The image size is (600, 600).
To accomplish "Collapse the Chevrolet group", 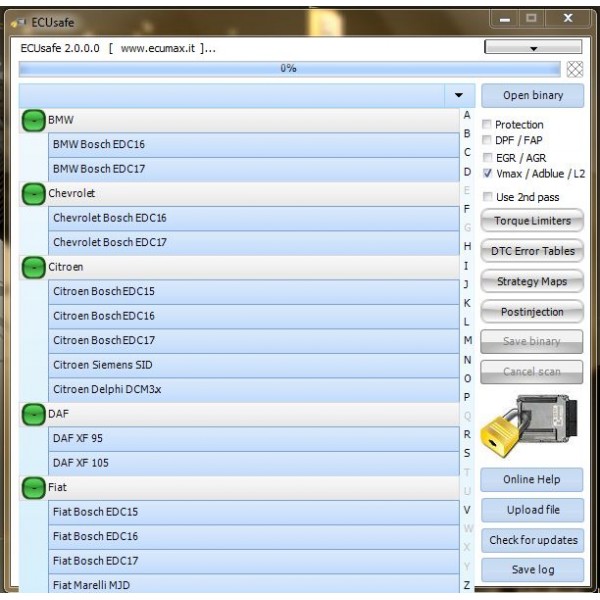I will pyautogui.click(x=34, y=194).
